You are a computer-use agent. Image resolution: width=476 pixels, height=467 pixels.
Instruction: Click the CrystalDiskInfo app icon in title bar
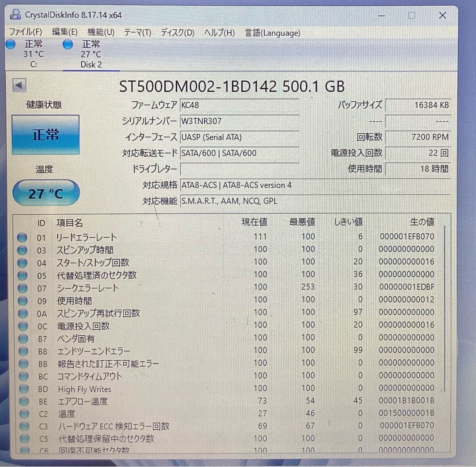(x=15, y=15)
